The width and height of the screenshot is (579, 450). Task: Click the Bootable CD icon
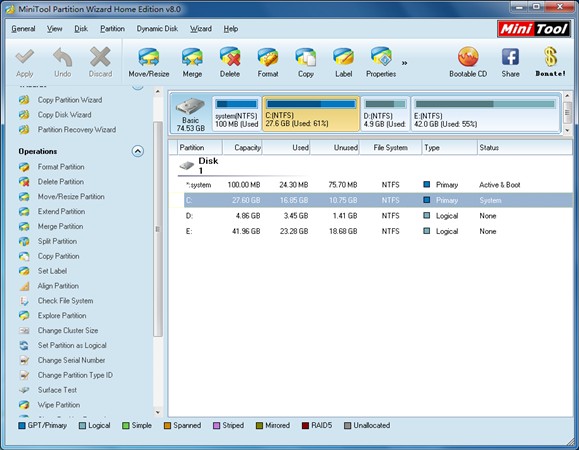tap(468, 57)
